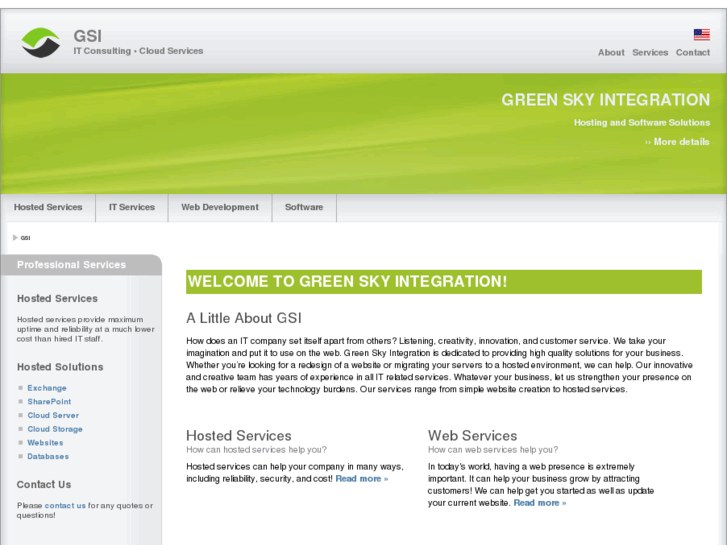Viewport: 727px width, 545px height.
Task: Click the 'A Little About GSI' heading
Action: click(x=244, y=318)
